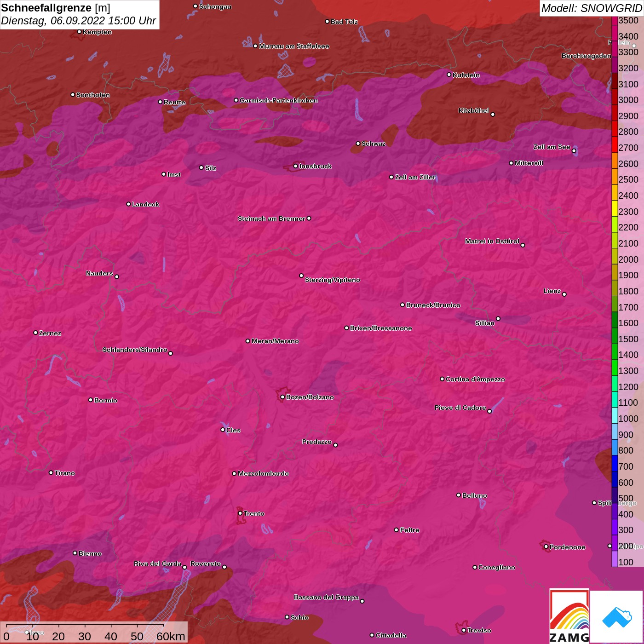Click the ZAMG logo
The height and width of the screenshot is (644, 644).
point(569,616)
